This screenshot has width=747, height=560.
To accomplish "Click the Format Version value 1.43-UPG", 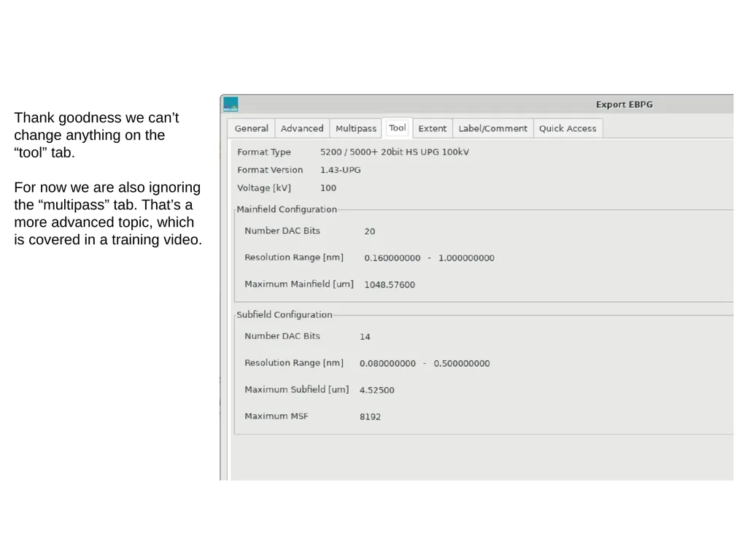I will point(341,170).
